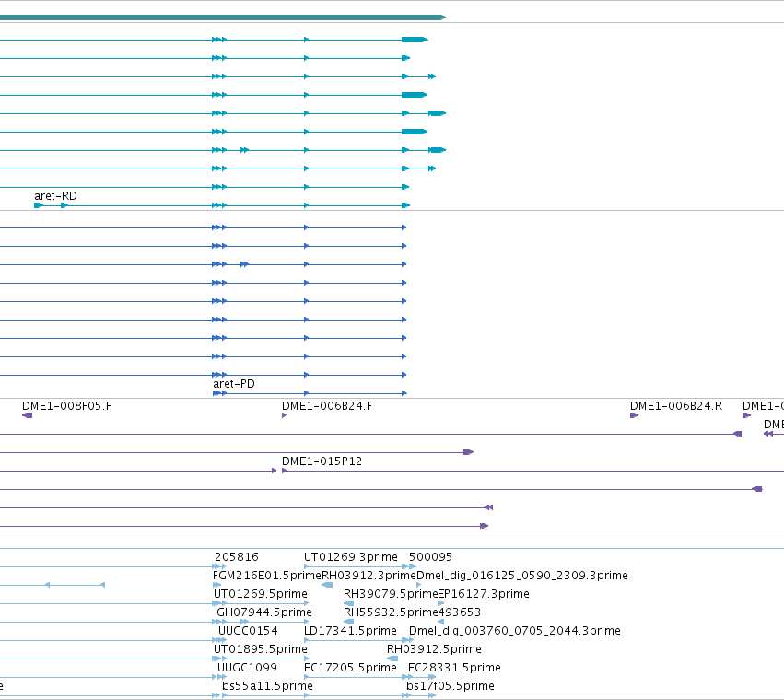The height and width of the screenshot is (700, 784).
Task: Click the RH03912.5prime label
Action: pyautogui.click(x=434, y=649)
